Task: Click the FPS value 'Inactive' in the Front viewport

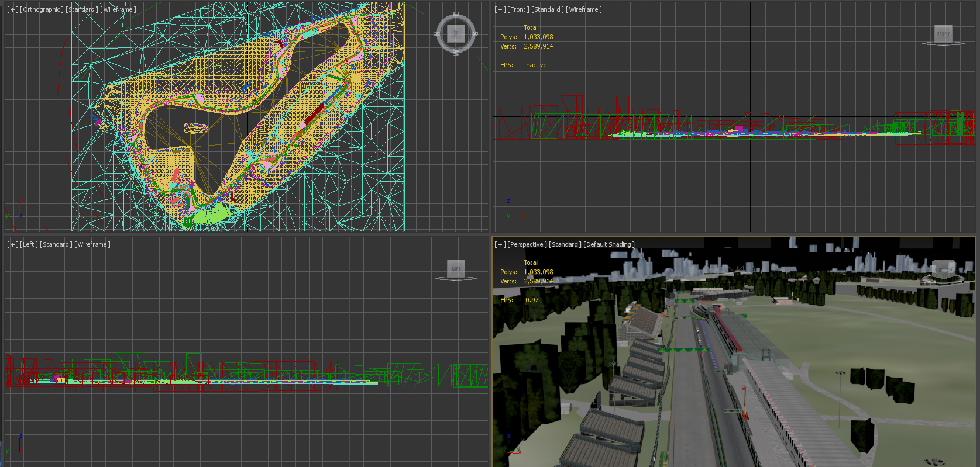Action: click(535, 65)
